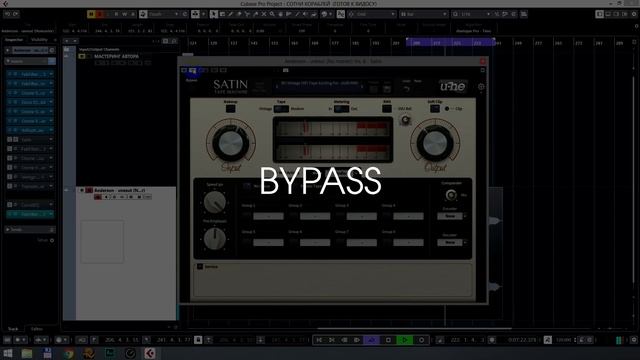Open the Group 6 dropdown
The image size is (640, 360).
pyautogui.click(x=315, y=242)
